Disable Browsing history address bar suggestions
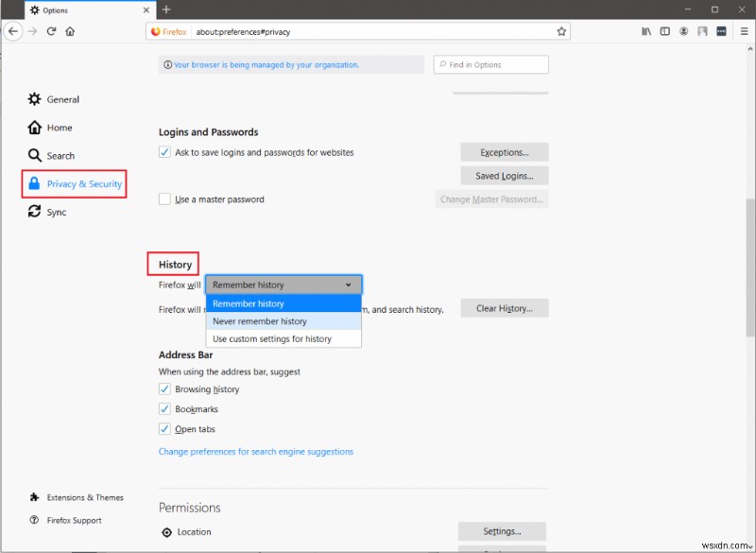The height and width of the screenshot is (553, 756). point(164,389)
